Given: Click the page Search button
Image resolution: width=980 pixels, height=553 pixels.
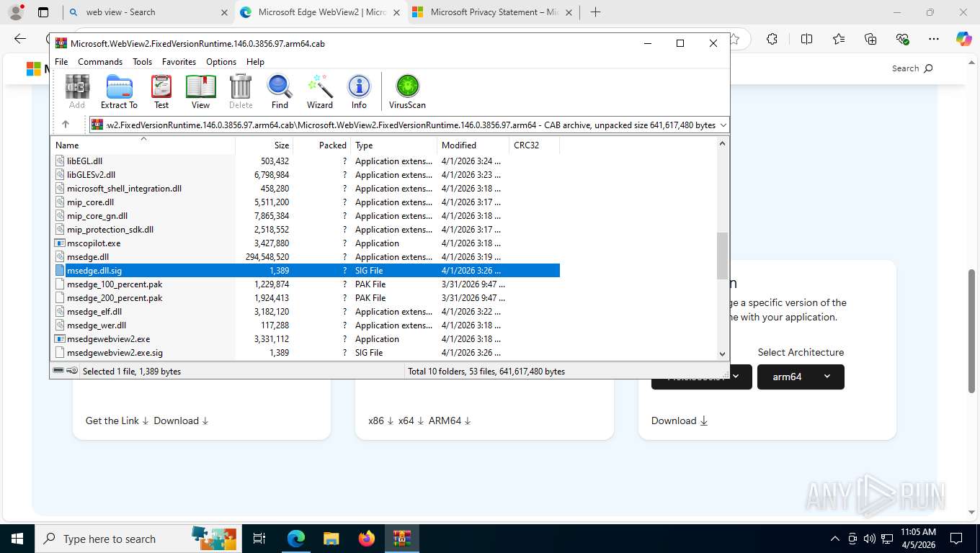Looking at the screenshot, I should (x=912, y=68).
